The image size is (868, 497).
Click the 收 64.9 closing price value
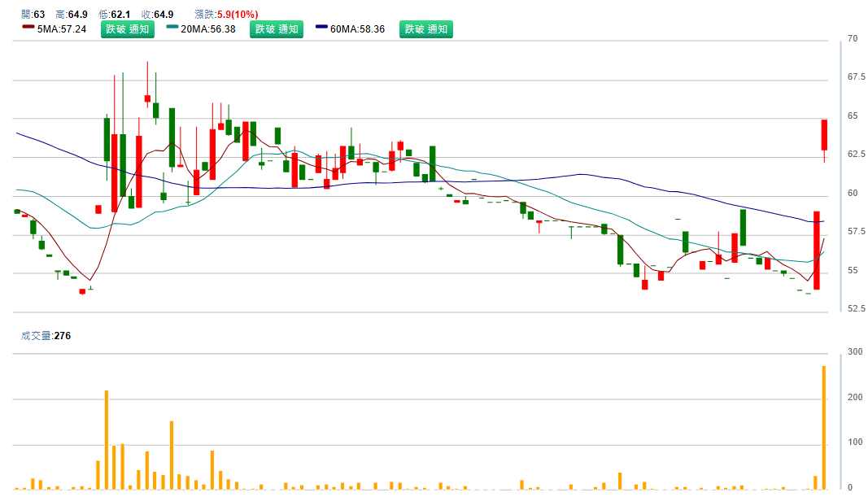point(163,14)
